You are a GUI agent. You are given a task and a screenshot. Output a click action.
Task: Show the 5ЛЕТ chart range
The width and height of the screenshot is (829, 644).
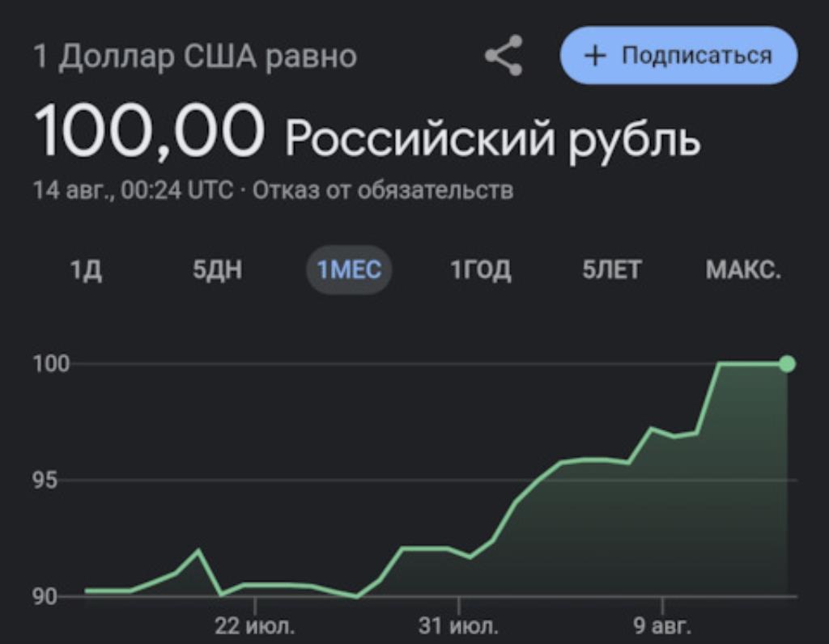612,270
